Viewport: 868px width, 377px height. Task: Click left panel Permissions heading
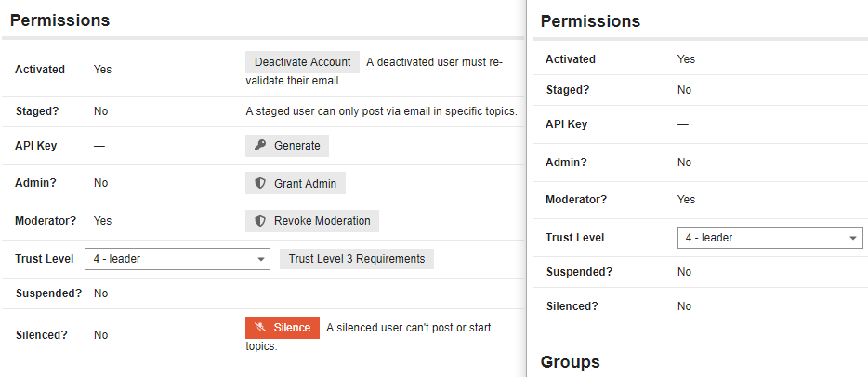[59, 20]
